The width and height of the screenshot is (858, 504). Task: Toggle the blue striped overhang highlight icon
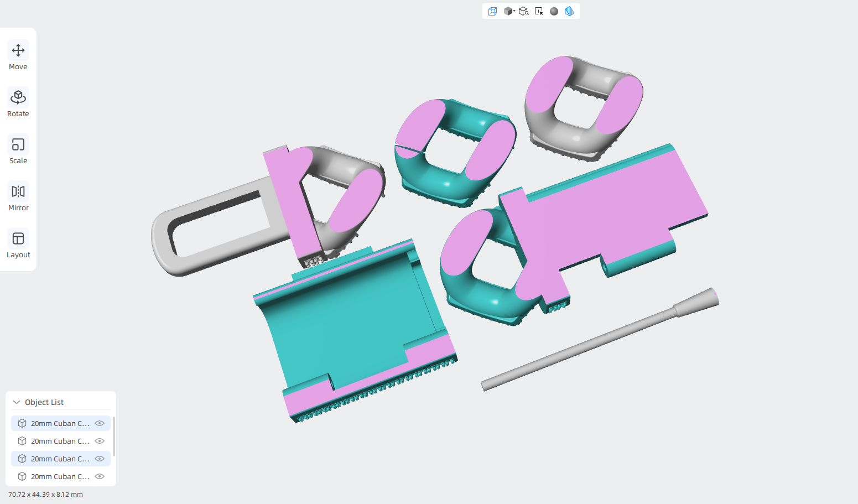[x=569, y=11]
